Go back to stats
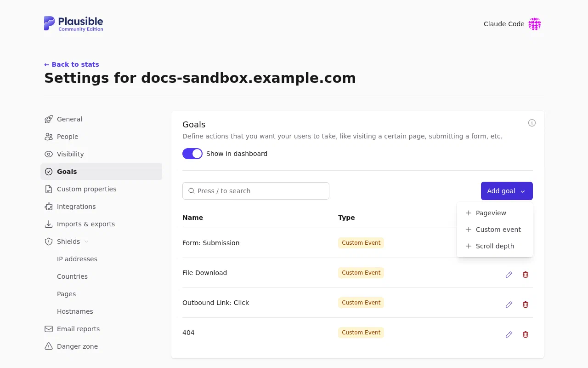The image size is (588, 368). pyautogui.click(x=72, y=64)
